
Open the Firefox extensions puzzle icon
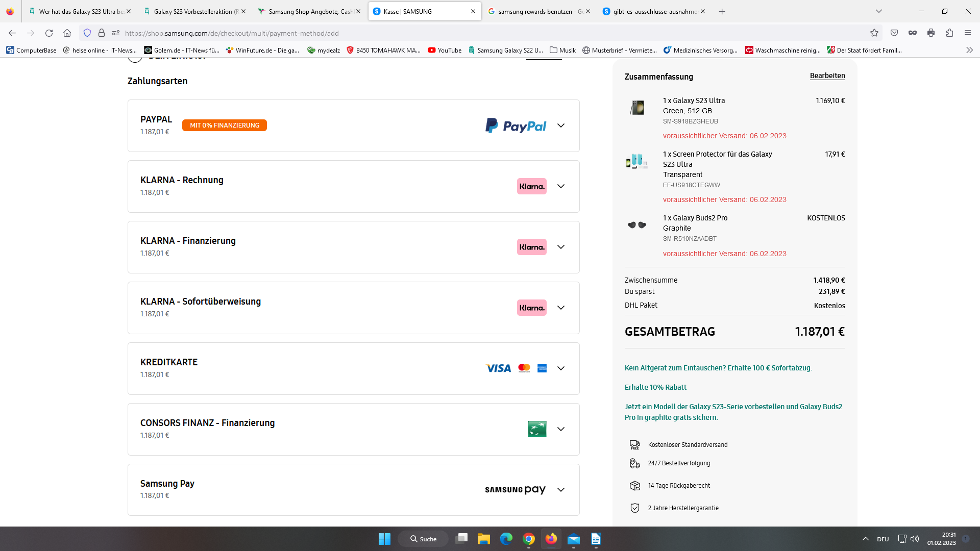(x=949, y=33)
